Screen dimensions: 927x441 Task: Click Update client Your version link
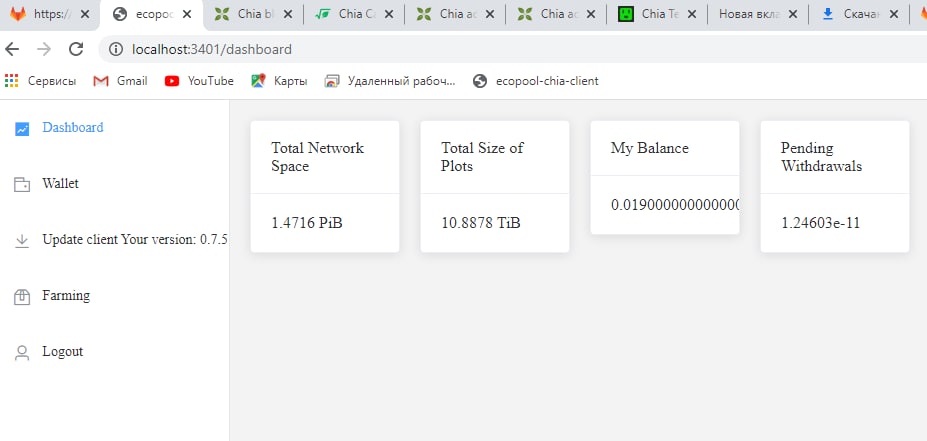click(x=135, y=240)
